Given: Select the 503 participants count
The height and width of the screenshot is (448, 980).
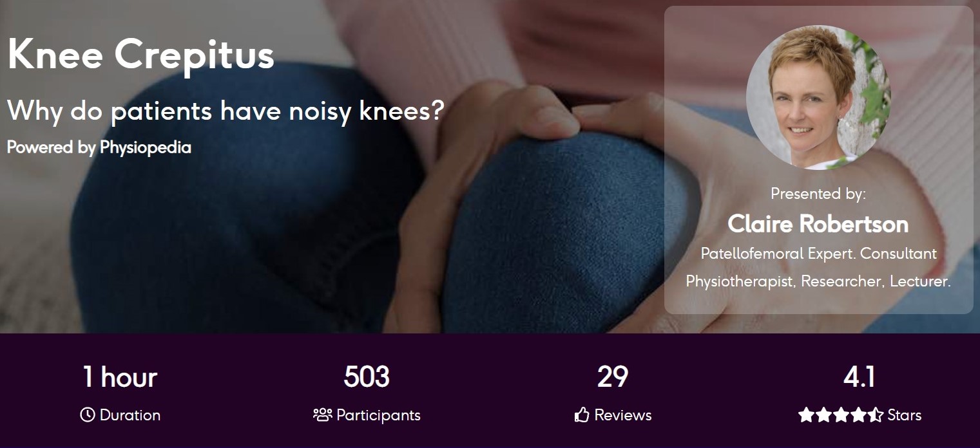Looking at the screenshot, I should click(x=367, y=377).
